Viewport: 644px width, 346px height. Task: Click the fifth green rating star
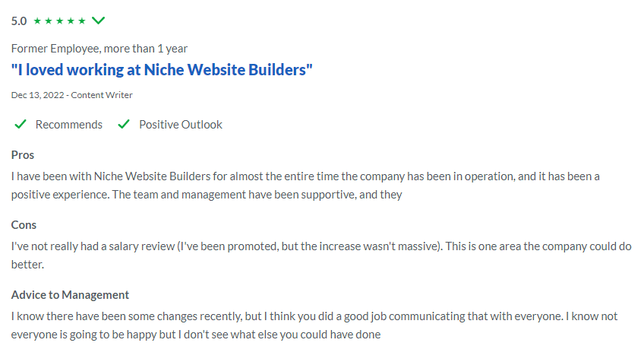(82, 21)
